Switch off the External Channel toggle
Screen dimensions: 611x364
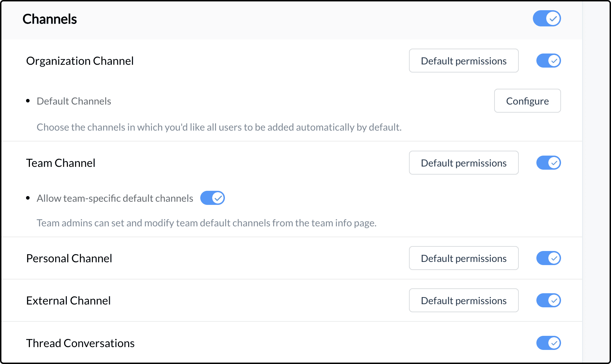(x=548, y=300)
